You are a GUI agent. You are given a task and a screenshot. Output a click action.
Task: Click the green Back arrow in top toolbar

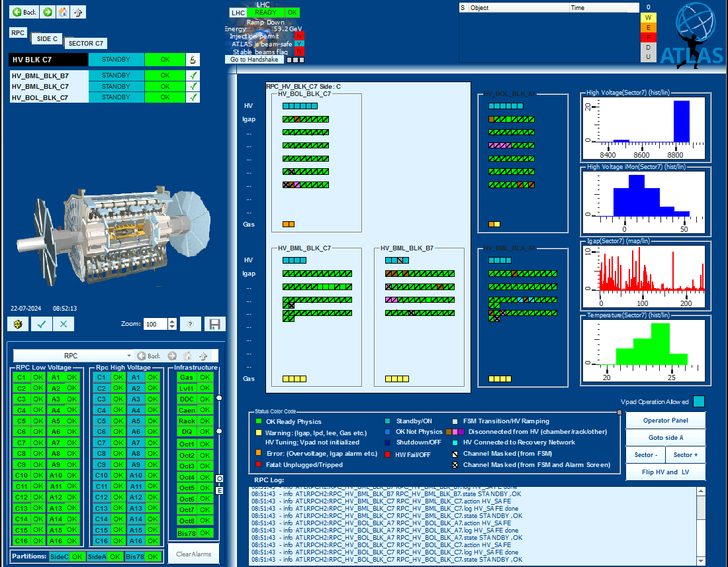coord(24,12)
